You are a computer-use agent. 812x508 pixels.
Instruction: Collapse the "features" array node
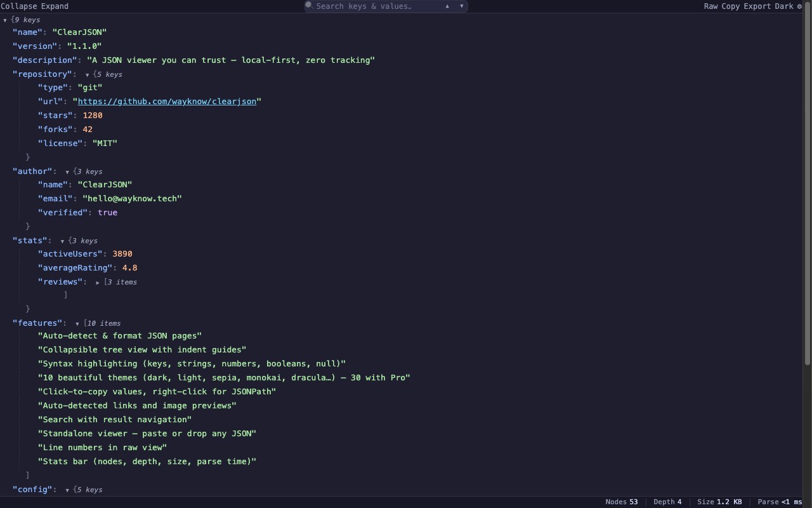click(x=77, y=324)
